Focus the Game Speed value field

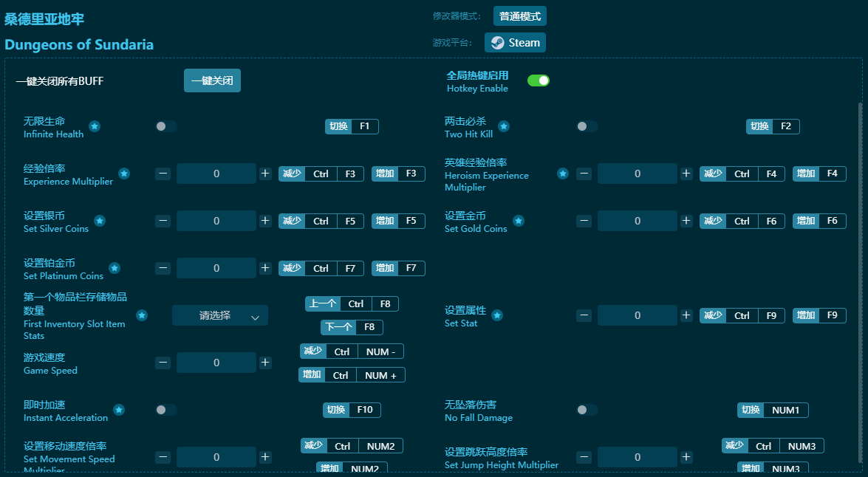click(216, 363)
